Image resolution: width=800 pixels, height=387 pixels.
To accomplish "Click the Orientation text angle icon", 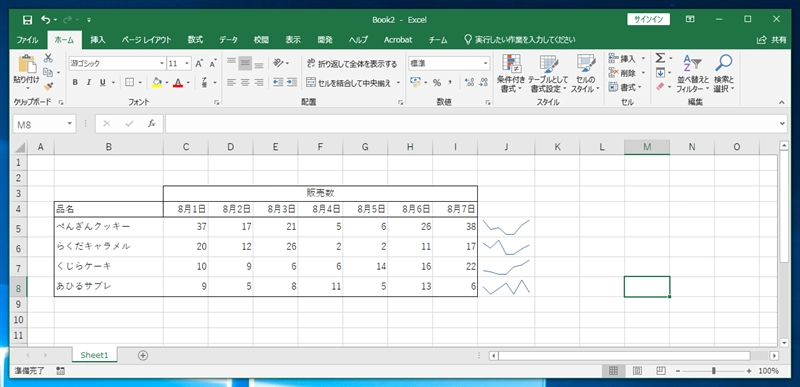I will (278, 63).
